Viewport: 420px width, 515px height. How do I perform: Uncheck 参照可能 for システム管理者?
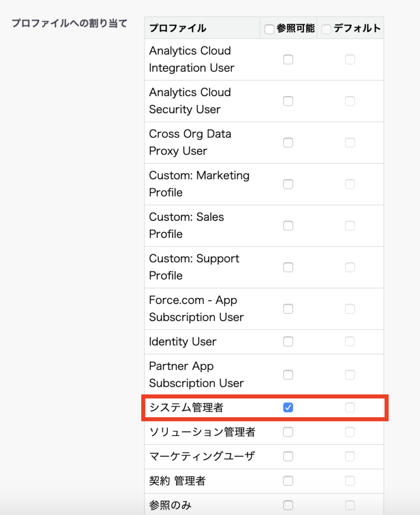point(288,407)
